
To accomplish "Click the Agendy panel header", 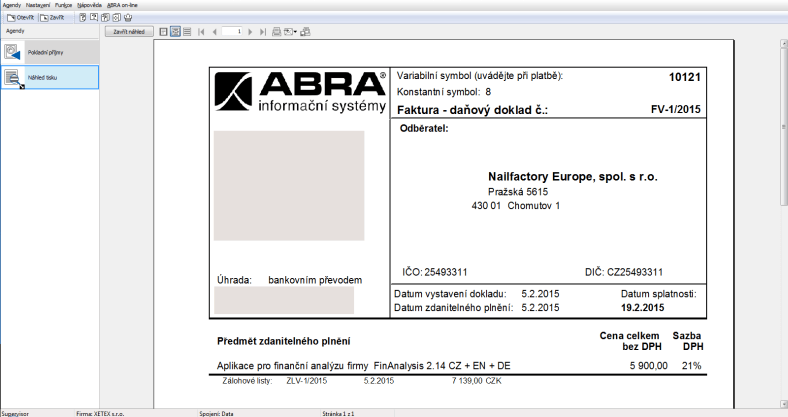I will click(x=15, y=31).
